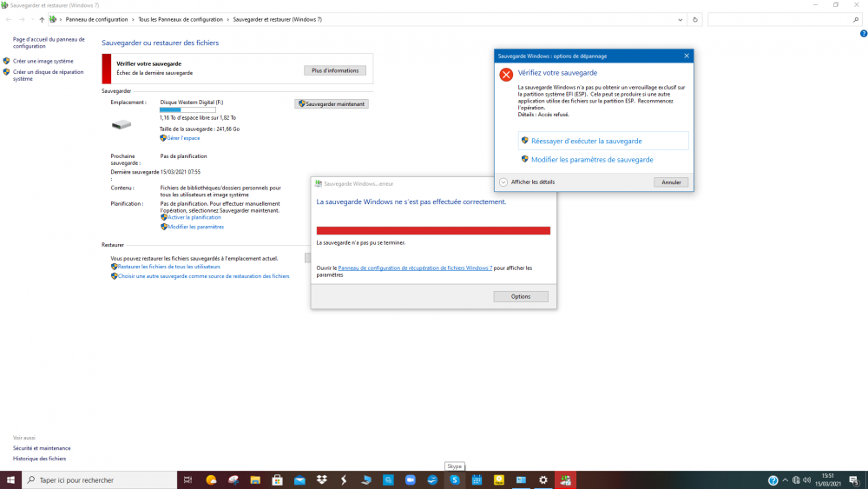This screenshot has width=868, height=489.
Task: Click the taskbar clock showing 15:51
Action: point(827,479)
